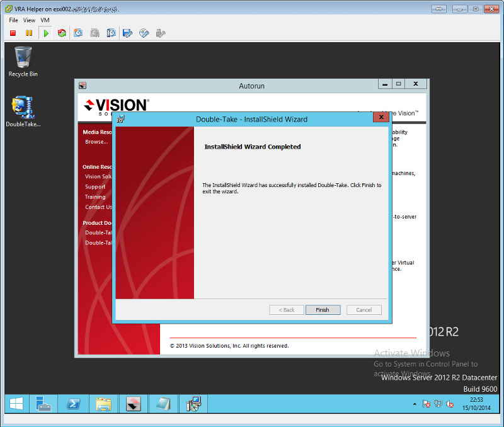
Task: Click the USB device connect icon
Action: point(161,33)
